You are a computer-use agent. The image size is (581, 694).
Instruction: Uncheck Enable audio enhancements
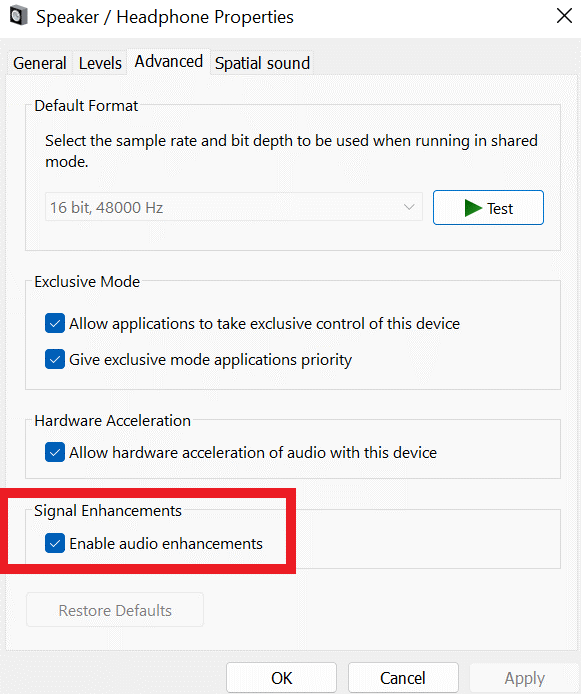[55, 543]
